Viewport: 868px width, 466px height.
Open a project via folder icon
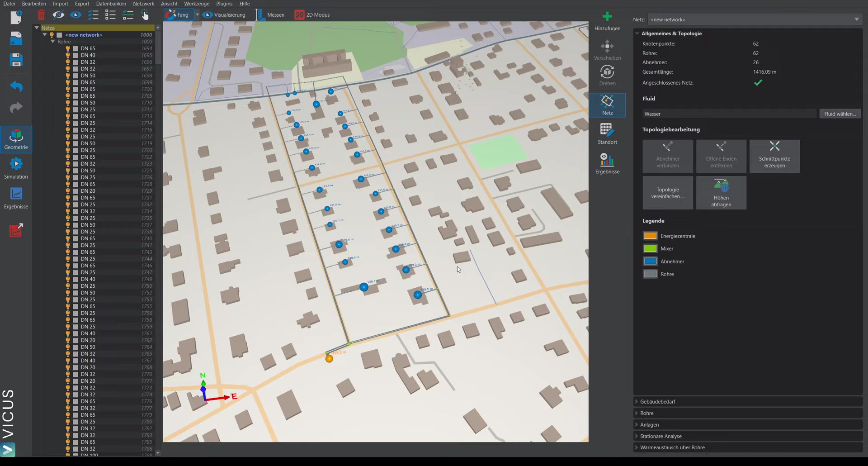pos(16,38)
